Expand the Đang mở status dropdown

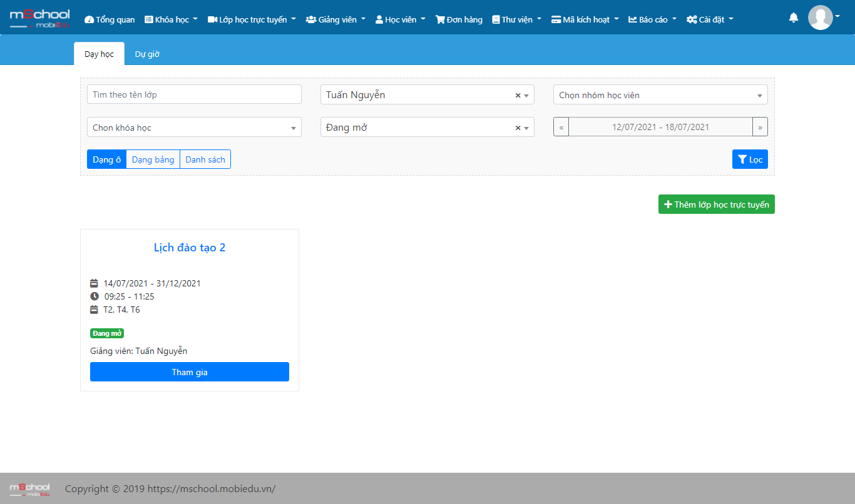[526, 128]
